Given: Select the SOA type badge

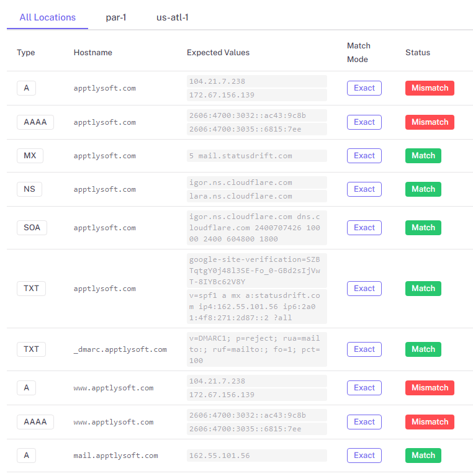Looking at the screenshot, I should pos(32,228).
